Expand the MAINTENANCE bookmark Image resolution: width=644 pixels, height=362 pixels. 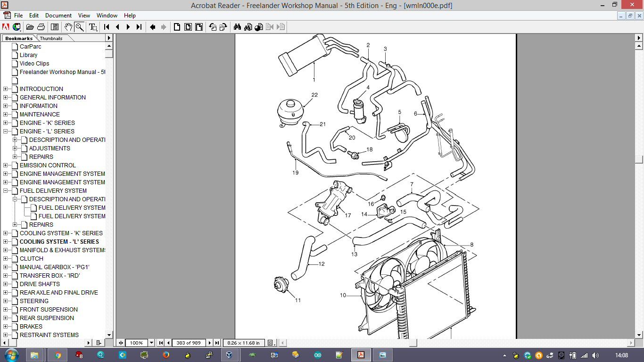(5, 114)
